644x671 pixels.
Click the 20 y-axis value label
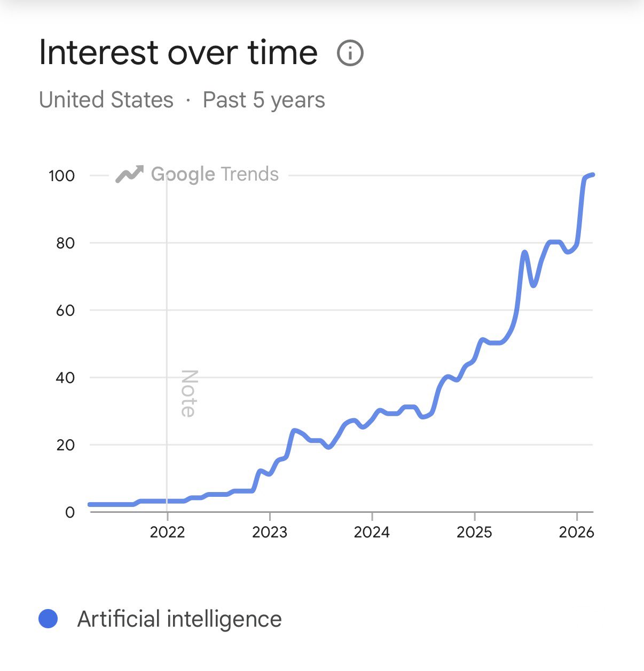coord(65,445)
